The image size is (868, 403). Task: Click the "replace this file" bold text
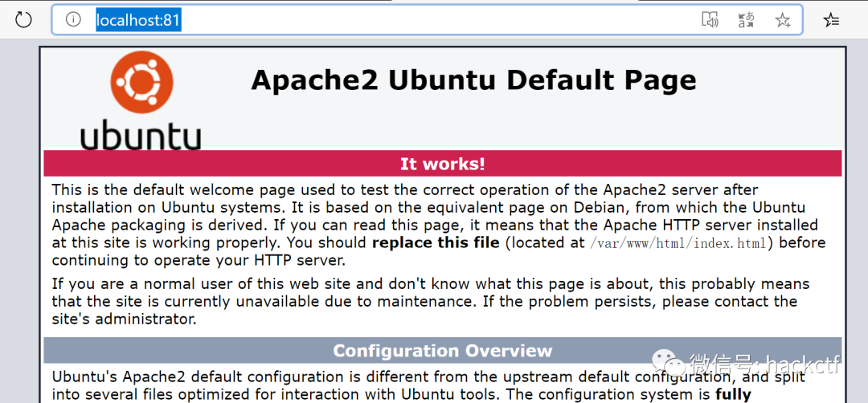436,242
